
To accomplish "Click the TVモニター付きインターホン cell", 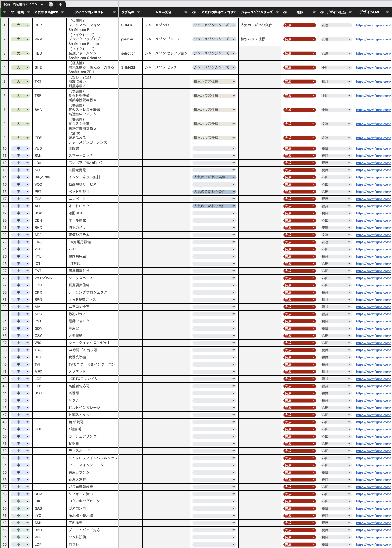I will click(x=92, y=364).
